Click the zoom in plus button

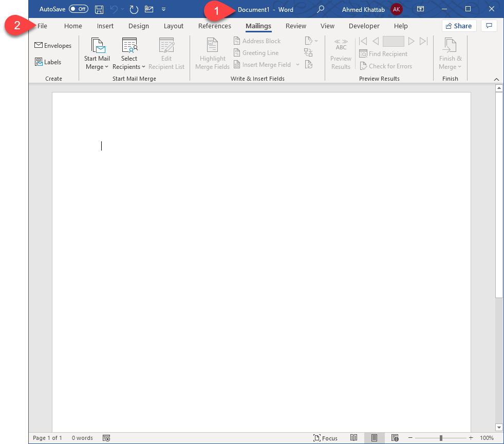[x=471, y=438]
